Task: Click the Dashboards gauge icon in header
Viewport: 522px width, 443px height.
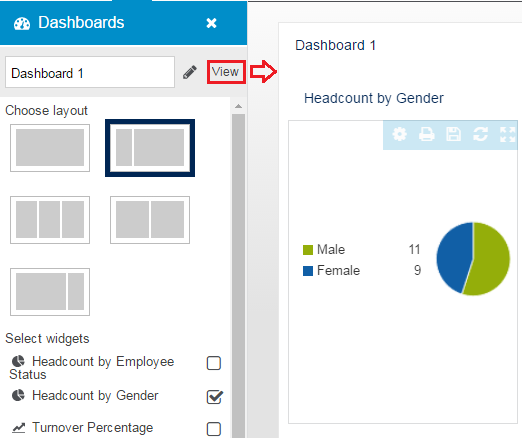Action: click(22, 24)
